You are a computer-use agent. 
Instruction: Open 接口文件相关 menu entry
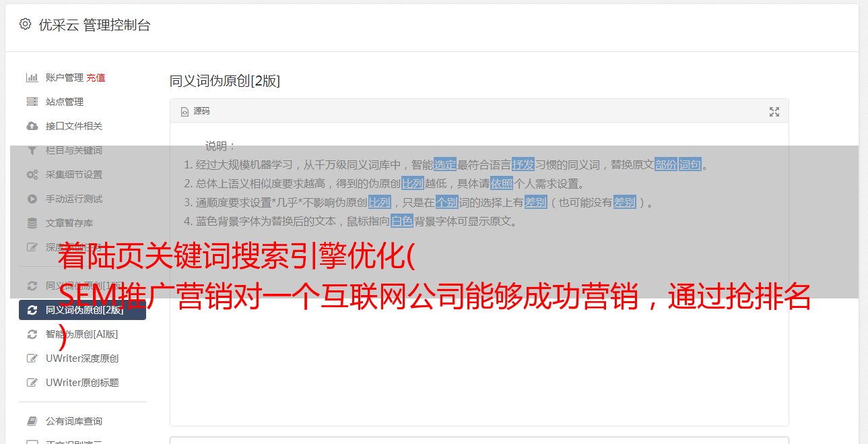pyautogui.click(x=82, y=126)
